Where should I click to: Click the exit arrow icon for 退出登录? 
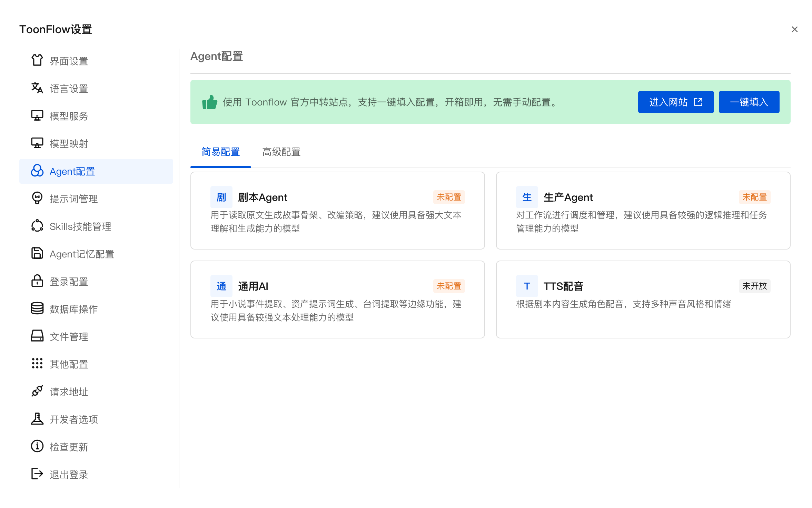(37, 474)
